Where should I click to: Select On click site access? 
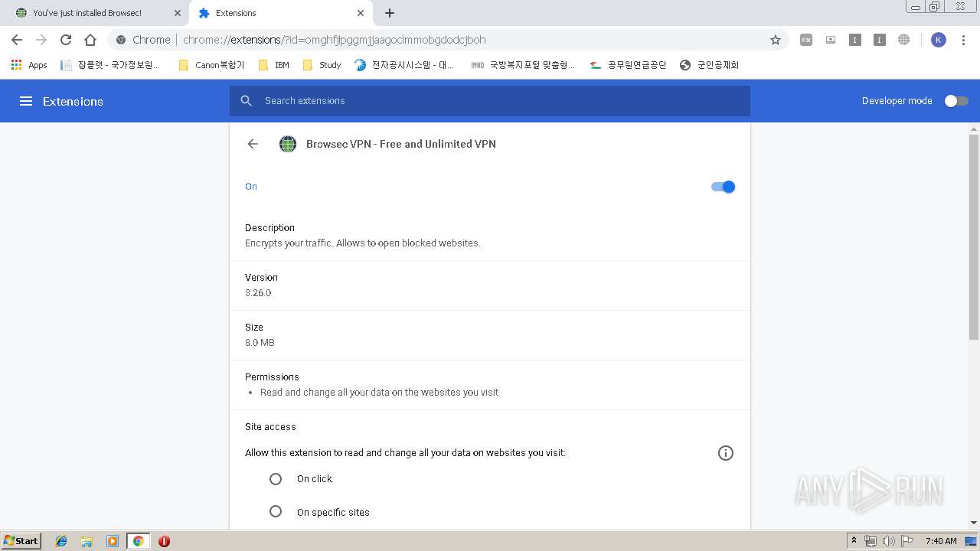tap(276, 479)
